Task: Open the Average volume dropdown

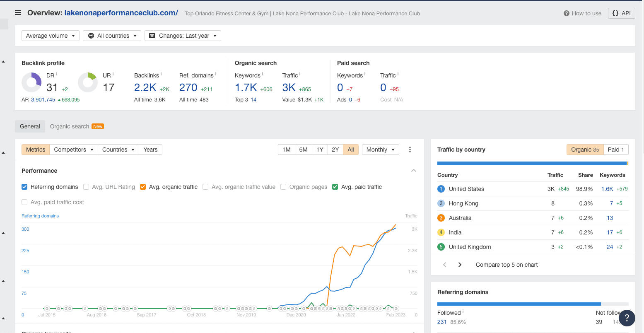Action: [x=51, y=36]
